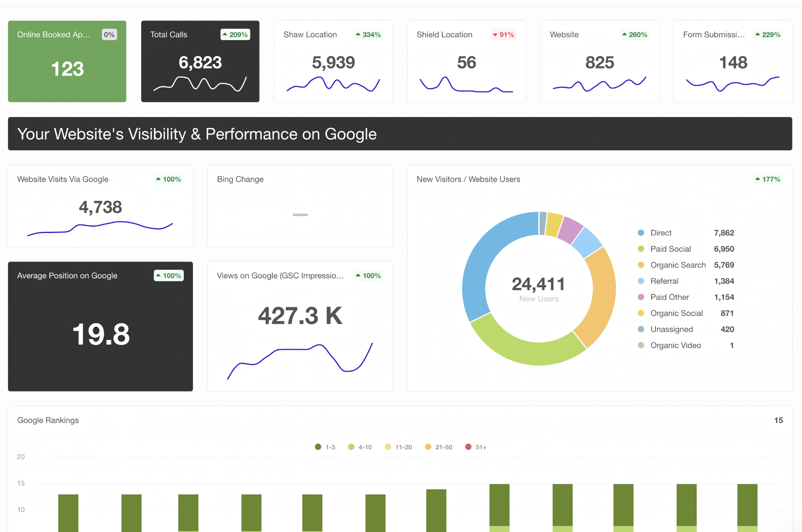
Task: Toggle the 51+ rankings legend
Action: pos(476,447)
